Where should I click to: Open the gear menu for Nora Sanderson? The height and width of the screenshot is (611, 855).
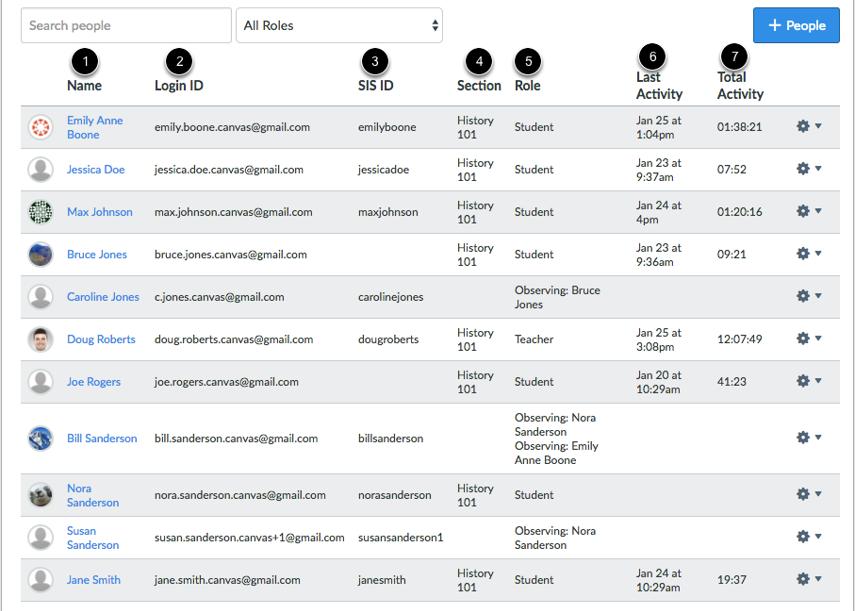(809, 495)
